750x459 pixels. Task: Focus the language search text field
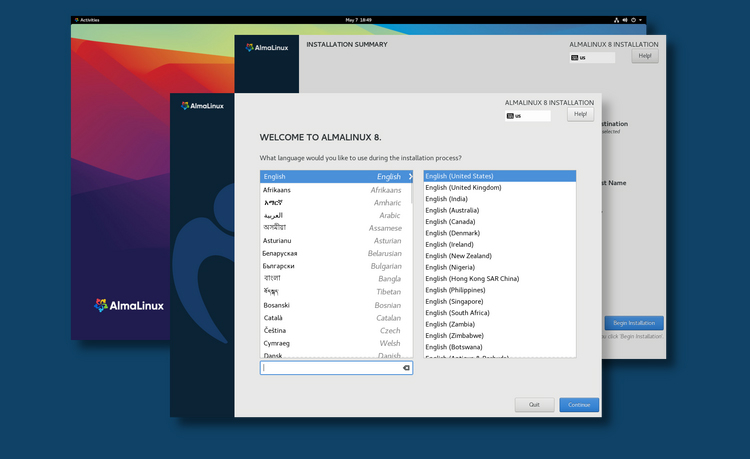click(330, 368)
